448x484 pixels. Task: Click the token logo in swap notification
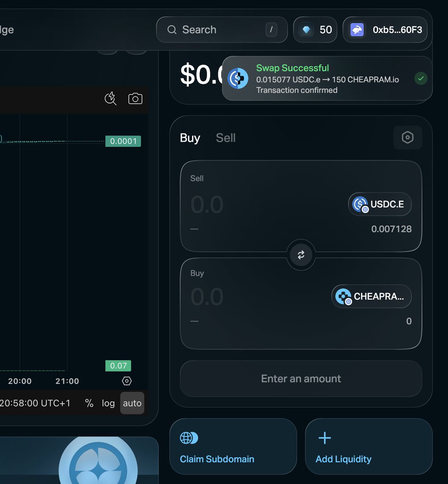pyautogui.click(x=238, y=78)
